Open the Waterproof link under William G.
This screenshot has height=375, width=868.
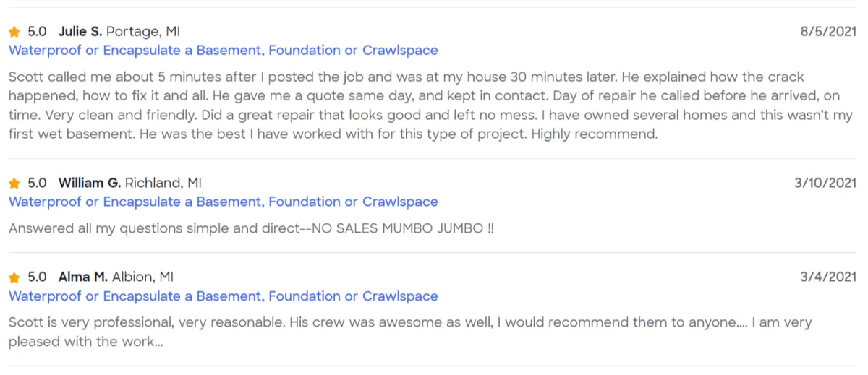[x=224, y=202]
